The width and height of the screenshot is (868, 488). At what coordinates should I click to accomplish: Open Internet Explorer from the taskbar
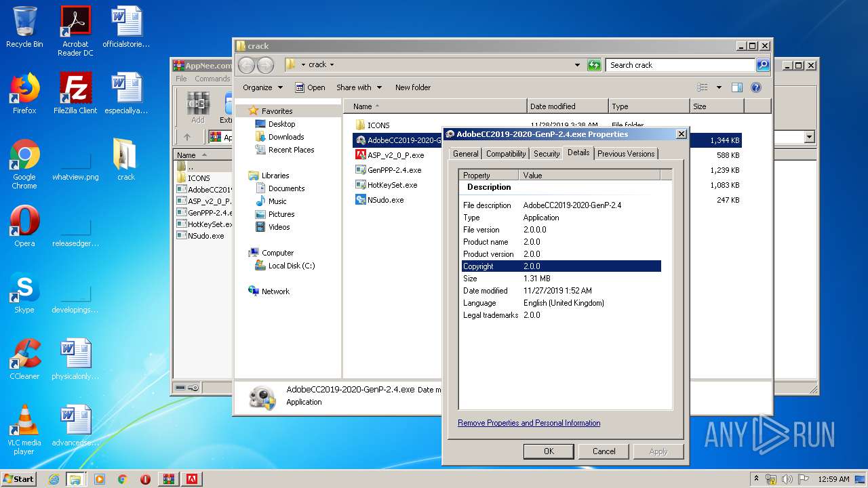pos(54,479)
